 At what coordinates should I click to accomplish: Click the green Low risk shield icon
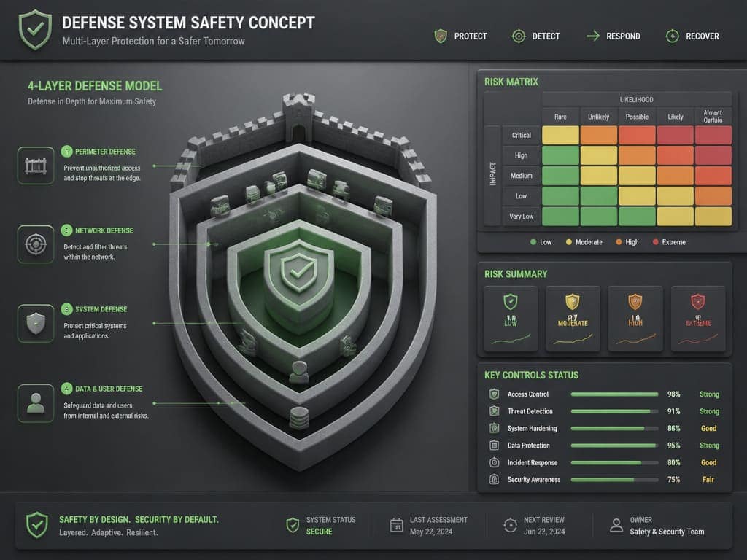[511, 301]
